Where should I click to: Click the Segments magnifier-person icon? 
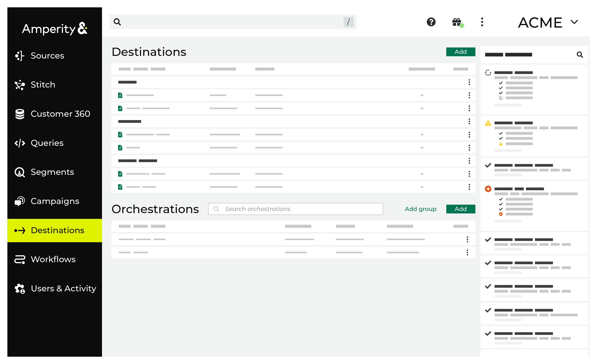coord(20,172)
